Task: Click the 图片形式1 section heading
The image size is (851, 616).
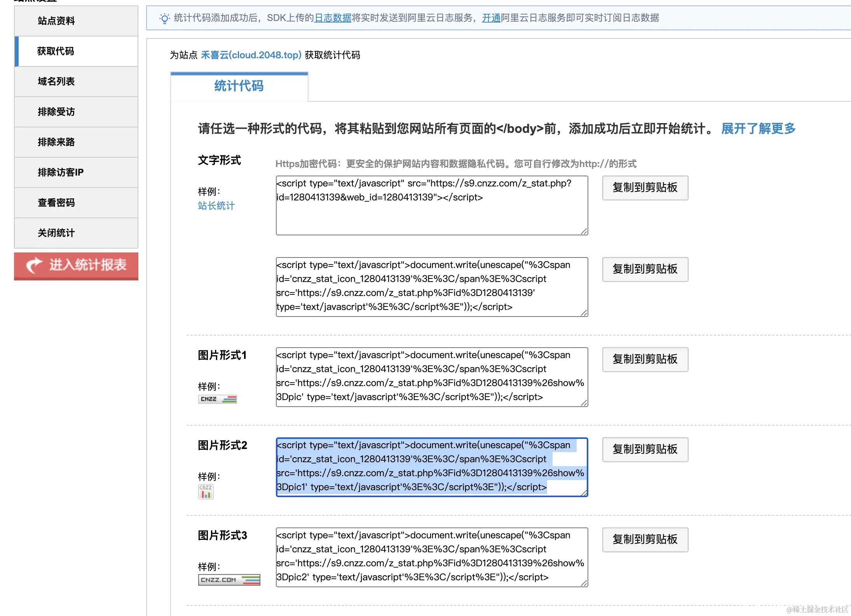Action: click(x=222, y=355)
